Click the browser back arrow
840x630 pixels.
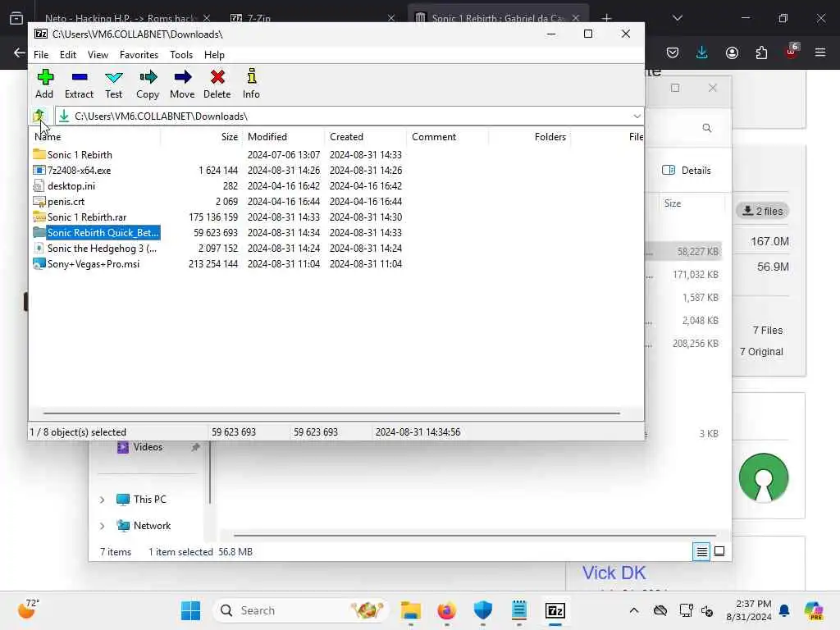(x=20, y=52)
